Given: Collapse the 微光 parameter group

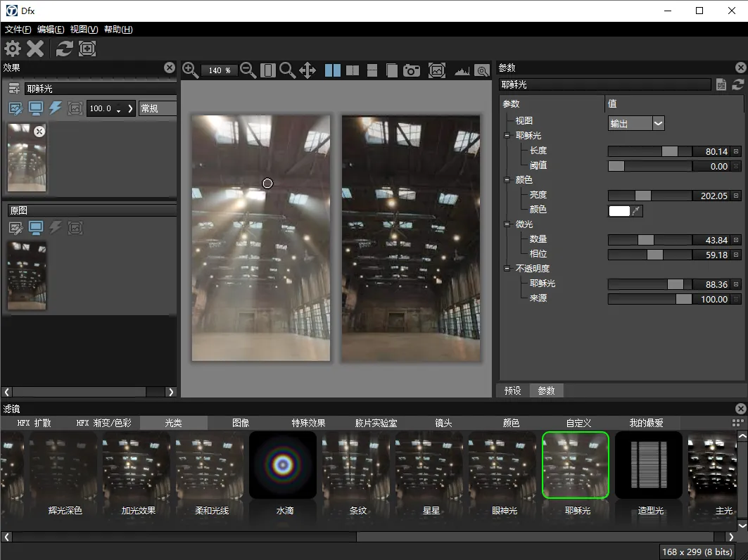Looking at the screenshot, I should tap(507, 224).
